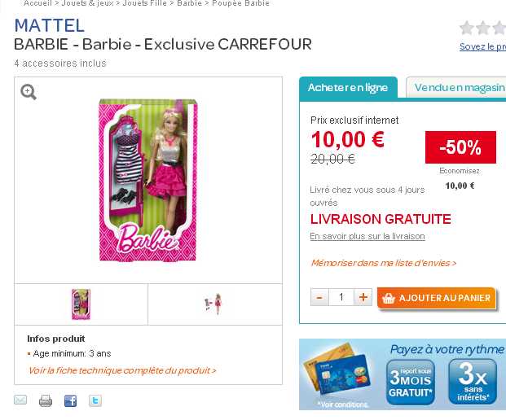
Task: Click the magnifier zoom icon on product image
Action: 29,92
